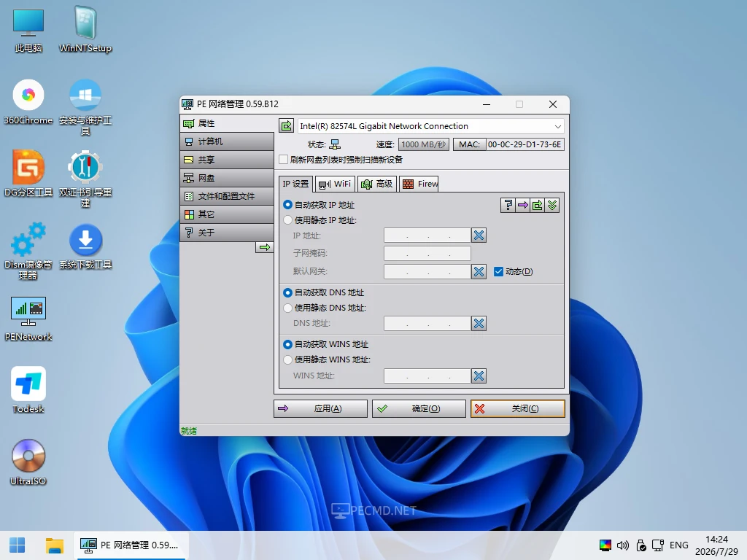Open WinNTSetup desktop shortcut
Viewport: 747px width, 560px height.
pyautogui.click(x=85, y=29)
